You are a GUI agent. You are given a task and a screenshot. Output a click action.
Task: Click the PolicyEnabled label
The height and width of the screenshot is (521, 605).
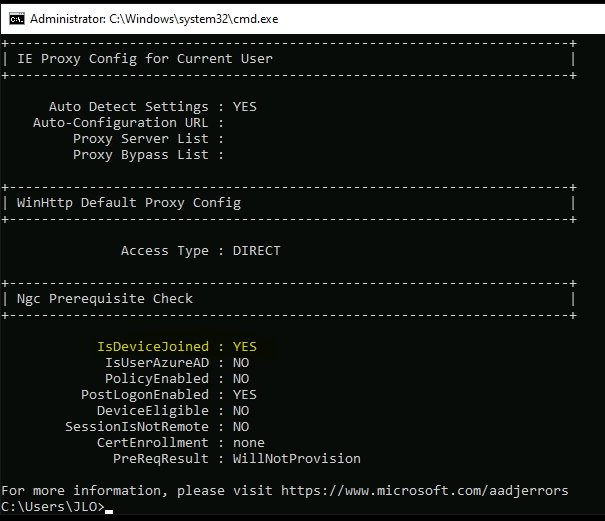[157, 379]
